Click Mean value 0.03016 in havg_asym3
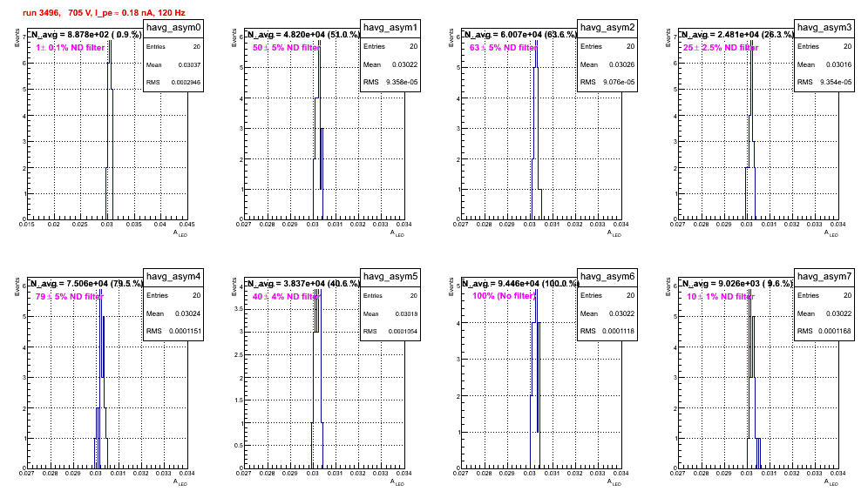The width and height of the screenshot is (868, 498). coord(838,64)
